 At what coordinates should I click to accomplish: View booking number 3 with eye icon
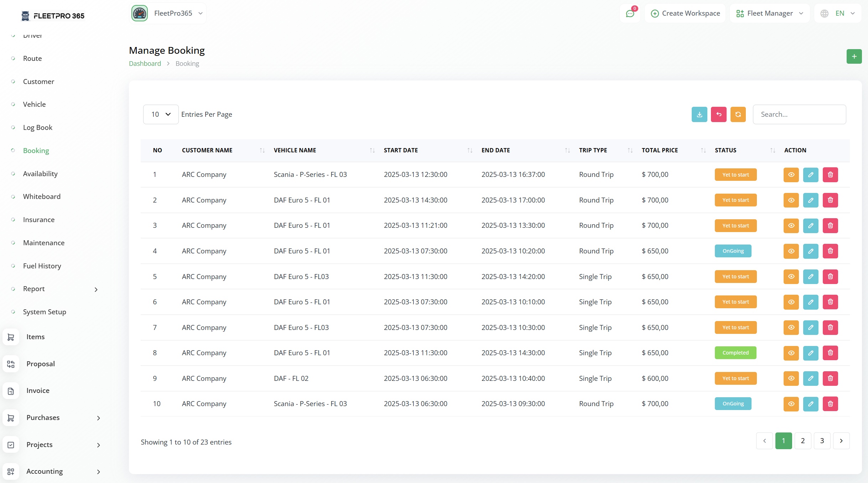(x=791, y=226)
